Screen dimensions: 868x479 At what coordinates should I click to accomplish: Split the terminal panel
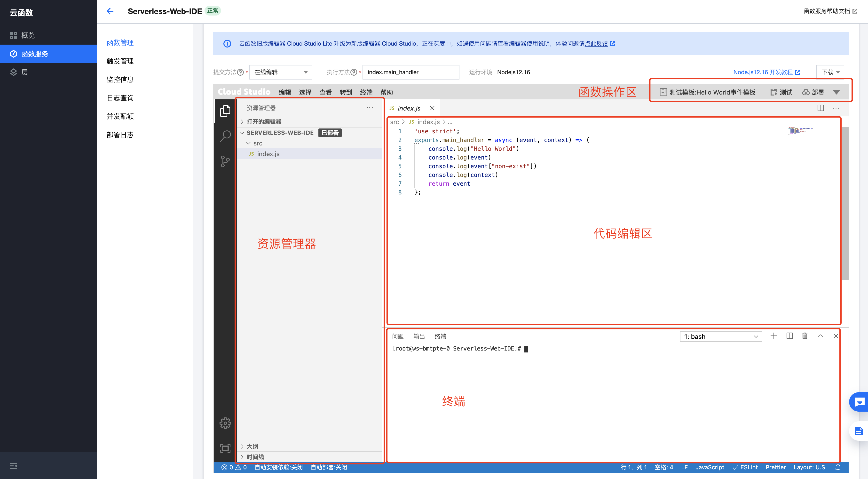coord(789,336)
